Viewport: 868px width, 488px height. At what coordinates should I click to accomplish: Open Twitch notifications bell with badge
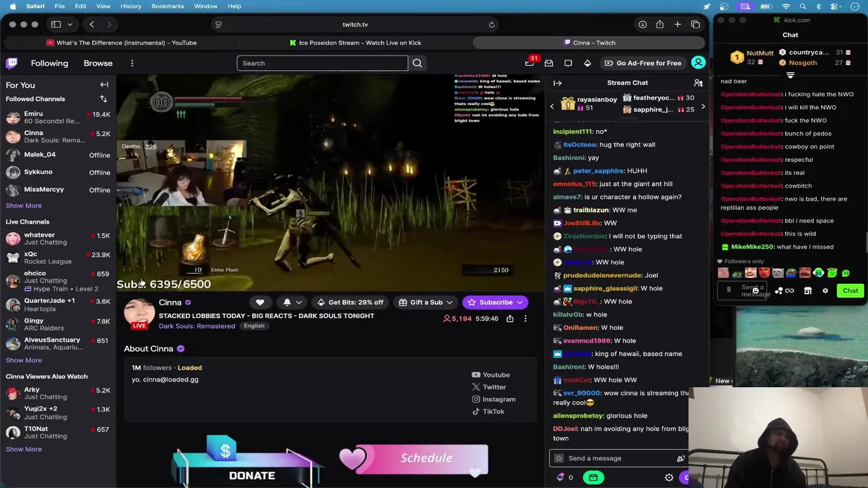[530, 63]
